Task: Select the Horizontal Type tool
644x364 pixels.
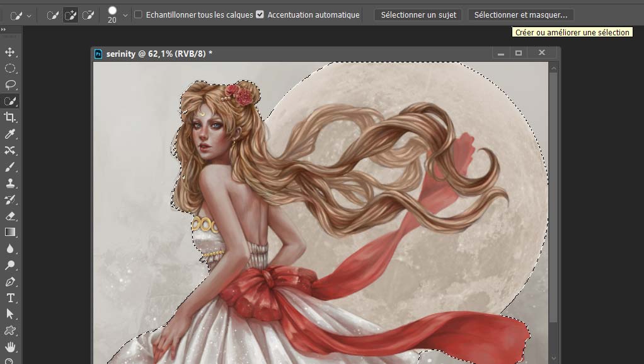Action: point(10,298)
